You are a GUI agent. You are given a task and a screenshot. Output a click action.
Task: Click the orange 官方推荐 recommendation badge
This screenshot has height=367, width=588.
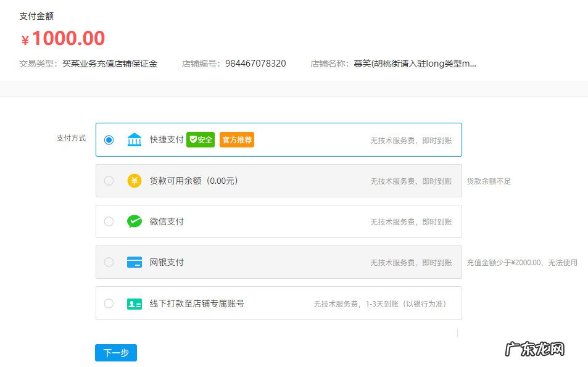coord(237,139)
